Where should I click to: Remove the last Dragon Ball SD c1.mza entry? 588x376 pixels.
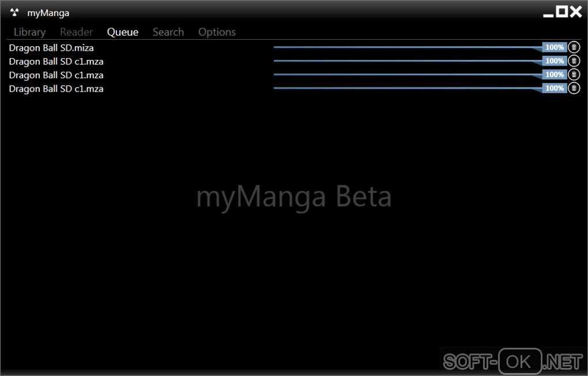[574, 88]
